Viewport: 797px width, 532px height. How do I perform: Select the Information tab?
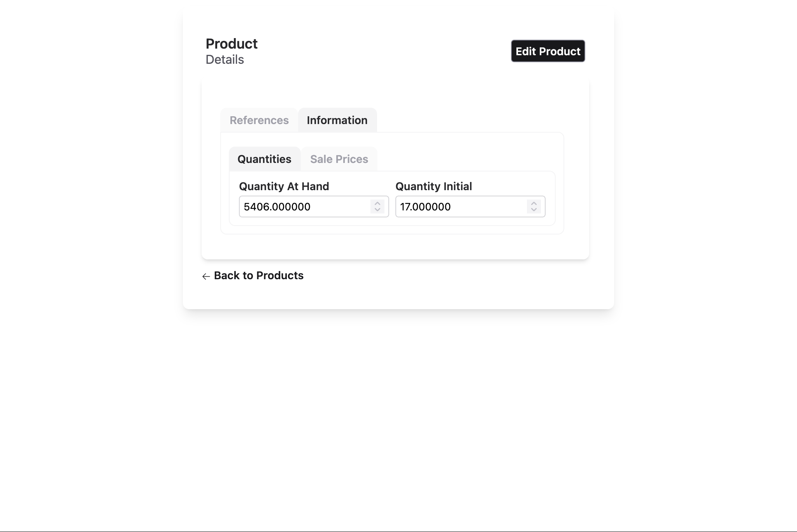point(337,120)
